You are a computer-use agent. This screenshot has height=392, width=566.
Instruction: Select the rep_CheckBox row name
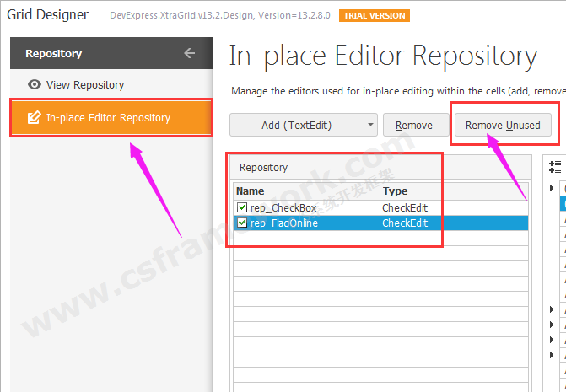click(x=283, y=207)
